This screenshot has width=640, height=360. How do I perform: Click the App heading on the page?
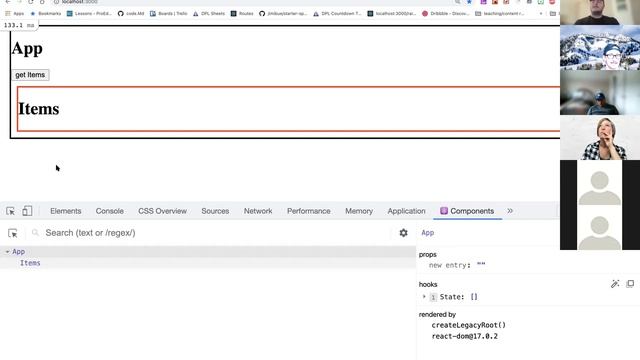[x=27, y=49]
